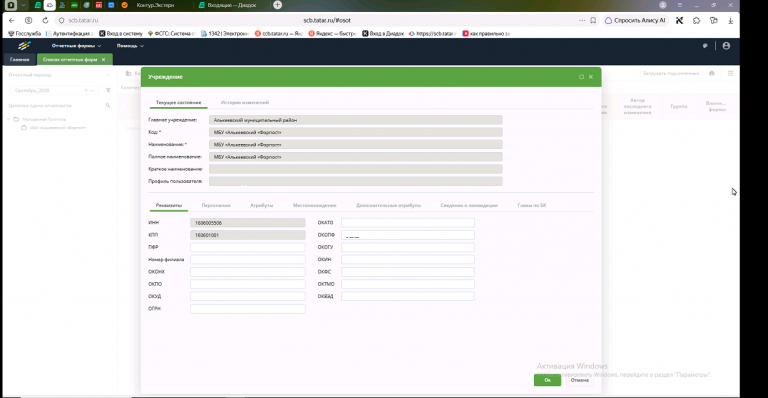Click the Краткое наименование field

pyautogui.click(x=356, y=169)
